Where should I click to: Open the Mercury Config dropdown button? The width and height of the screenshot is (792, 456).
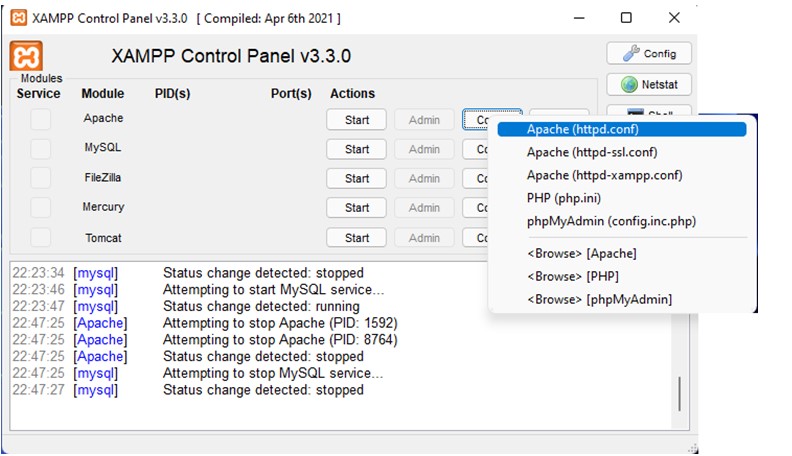tap(475, 208)
